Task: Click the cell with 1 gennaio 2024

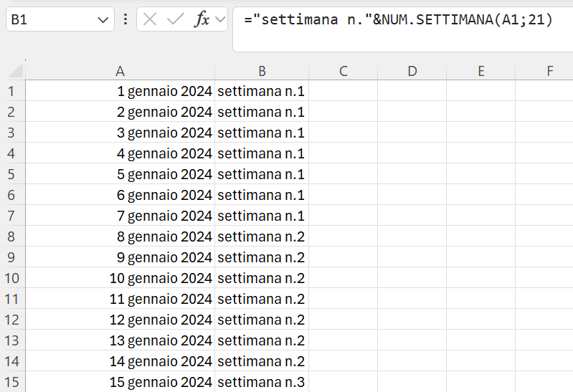Action: pyautogui.click(x=120, y=91)
